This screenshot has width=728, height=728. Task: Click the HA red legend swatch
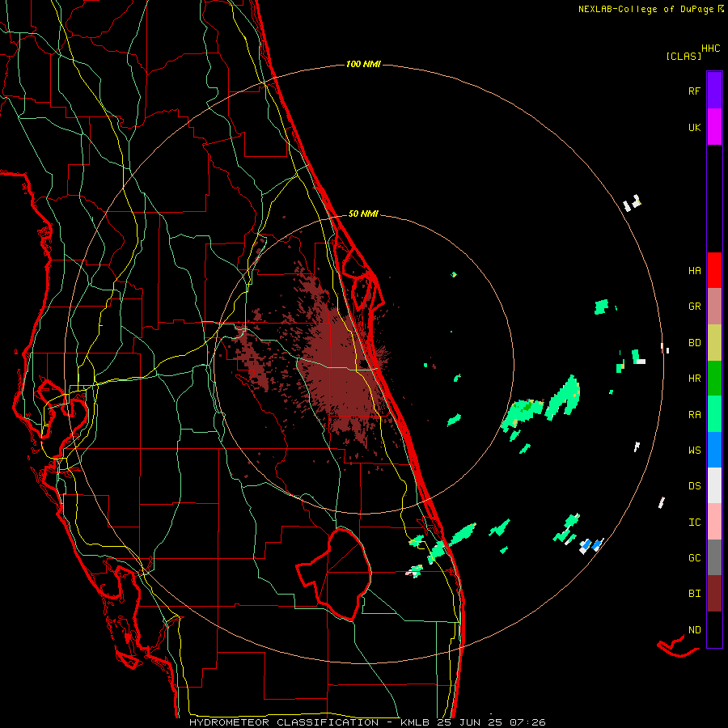tap(714, 270)
